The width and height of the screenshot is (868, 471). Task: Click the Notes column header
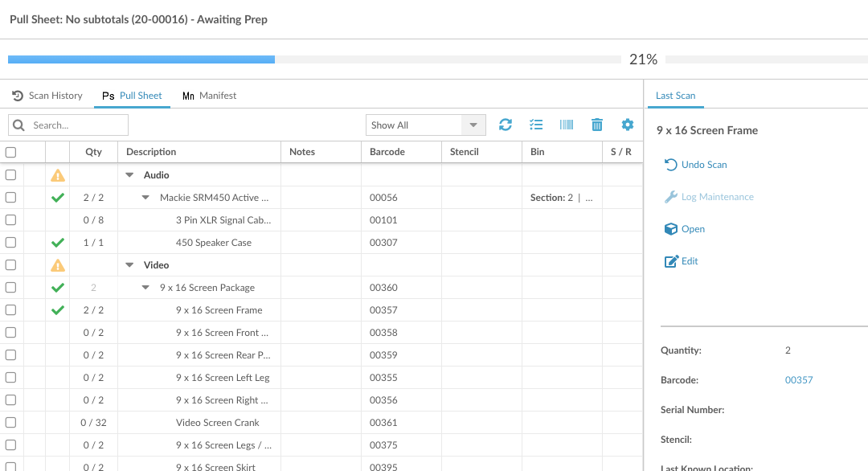pyautogui.click(x=321, y=152)
